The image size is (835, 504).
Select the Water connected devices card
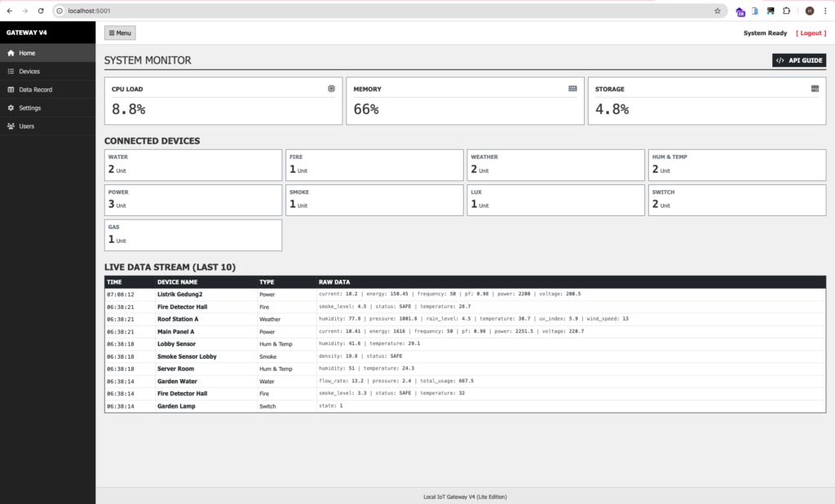[x=193, y=165]
